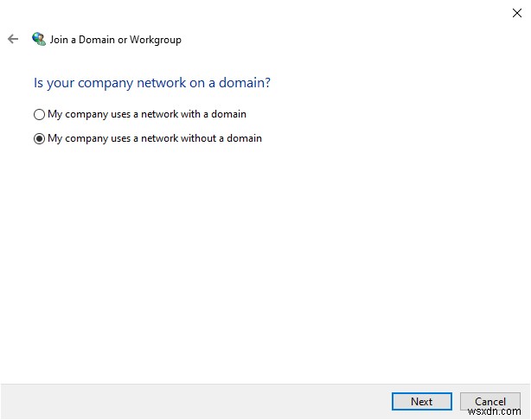531x420 pixels.
Task: Select the network without a domain option
Action: tap(39, 138)
